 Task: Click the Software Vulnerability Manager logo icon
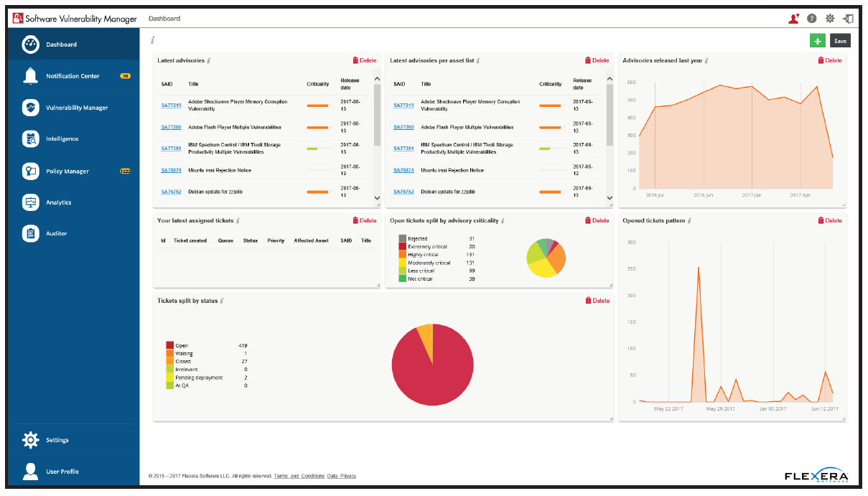[18, 19]
